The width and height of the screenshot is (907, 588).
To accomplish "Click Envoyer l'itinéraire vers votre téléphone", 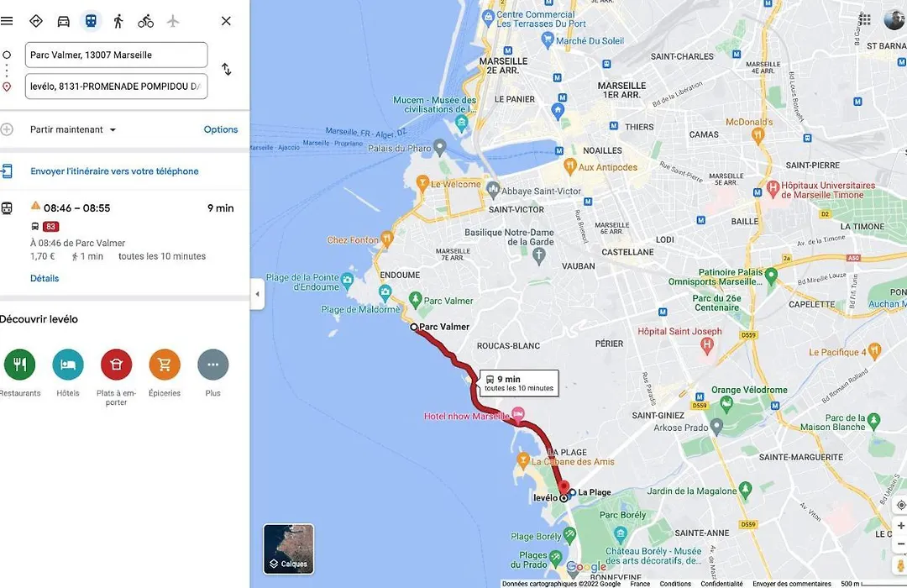I will point(114,171).
